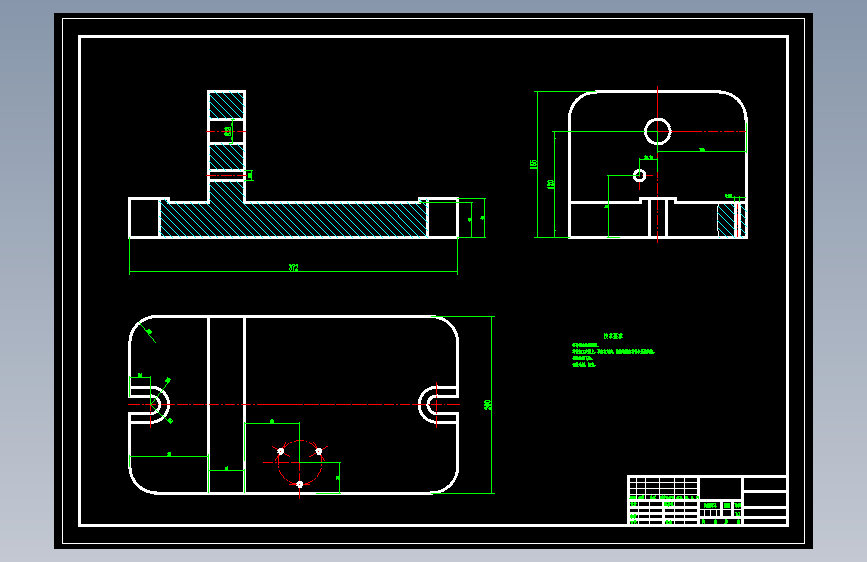Select the 155 overall height dimension
This screenshot has height=562, width=867.
(x=534, y=164)
